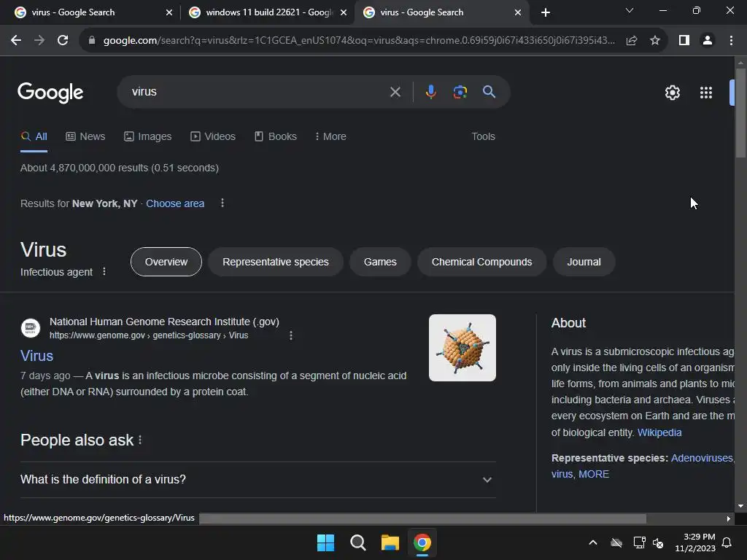The height and width of the screenshot is (560, 747).
Task: Close the windows 11 build 22621 tab
Action: click(x=344, y=12)
